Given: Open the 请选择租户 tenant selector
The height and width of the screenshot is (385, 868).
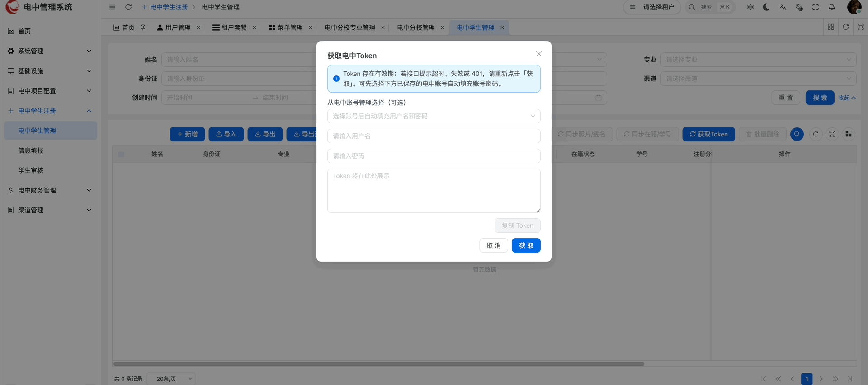Looking at the screenshot, I should [x=652, y=7].
